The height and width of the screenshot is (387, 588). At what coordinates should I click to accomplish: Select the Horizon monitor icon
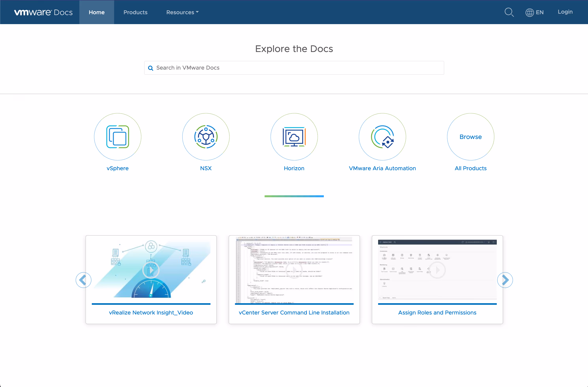[294, 137]
